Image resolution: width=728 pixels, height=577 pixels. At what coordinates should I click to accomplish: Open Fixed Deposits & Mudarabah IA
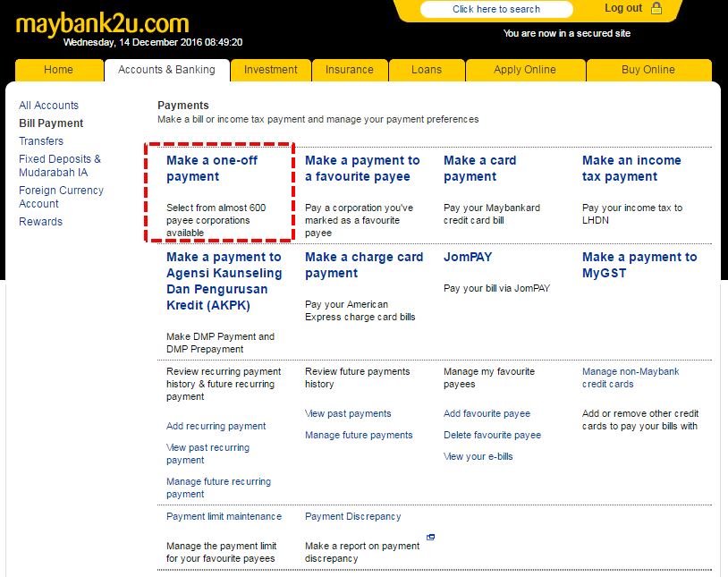pyautogui.click(x=60, y=165)
